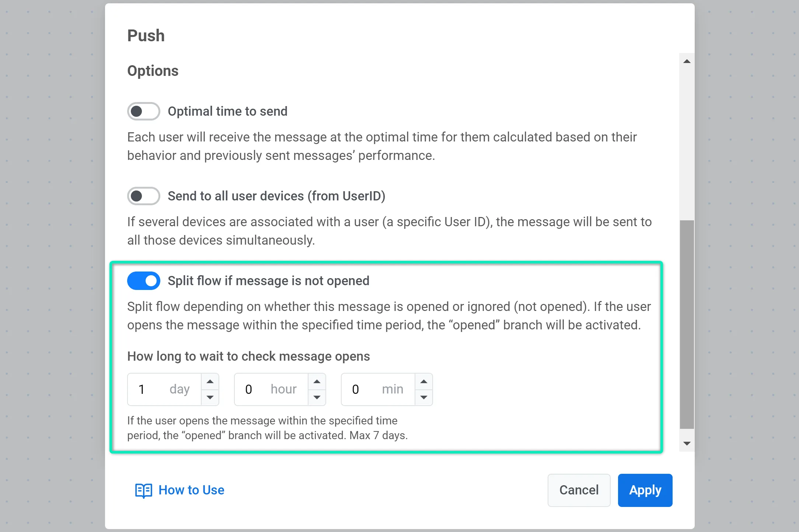Decrease the day value with down arrow
This screenshot has height=532, width=799.
coord(210,397)
